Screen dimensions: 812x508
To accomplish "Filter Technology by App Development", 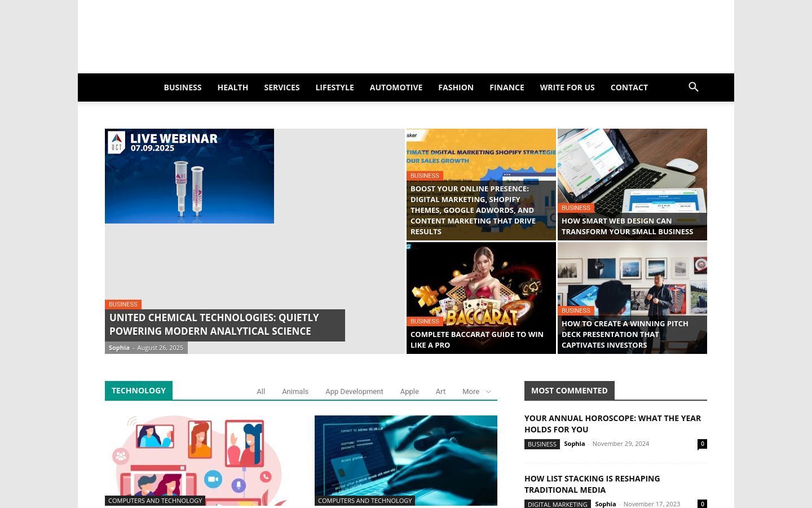I will [354, 392].
